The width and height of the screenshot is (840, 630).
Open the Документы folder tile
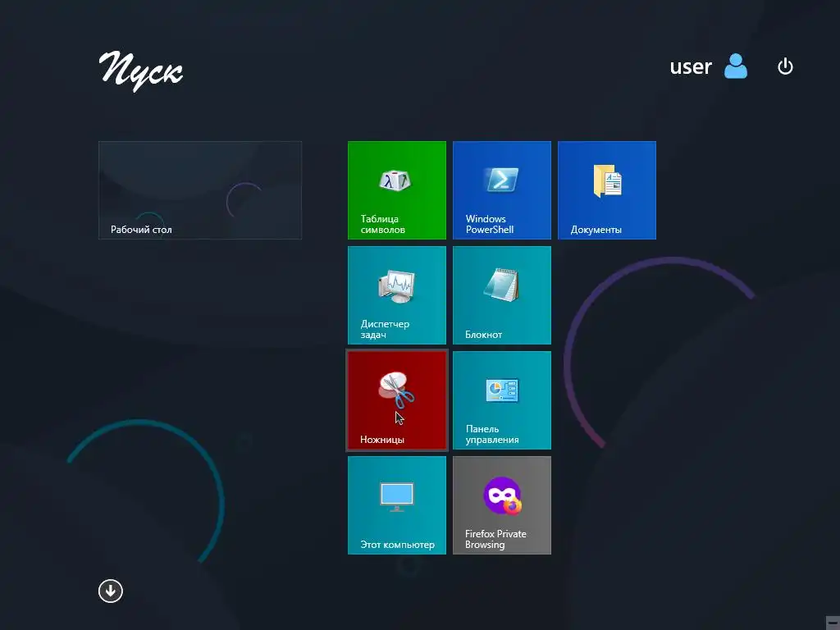click(x=606, y=190)
